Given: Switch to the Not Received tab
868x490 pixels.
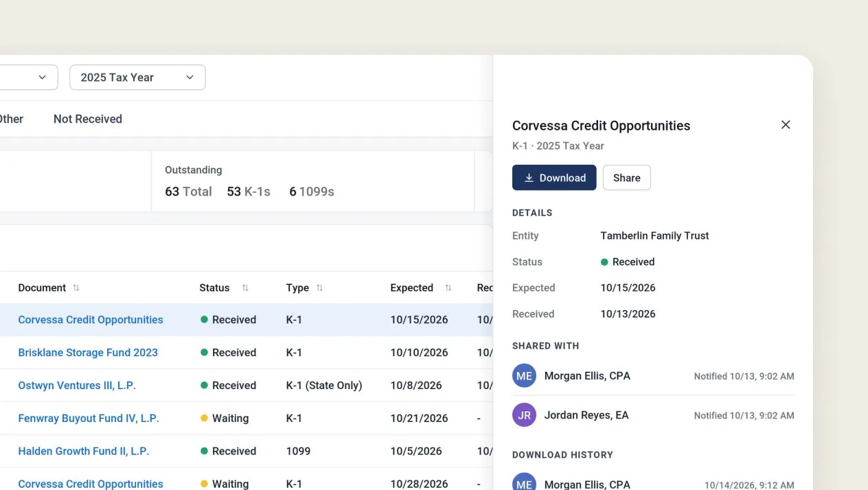Looking at the screenshot, I should (88, 119).
